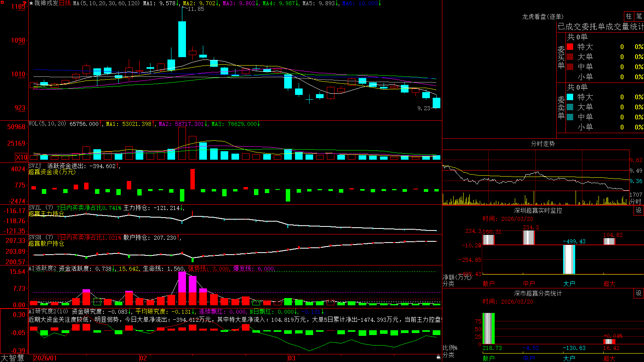Jump to the 2026/01 date marker
Viewport: 644px width, 362px height.
coord(45,358)
